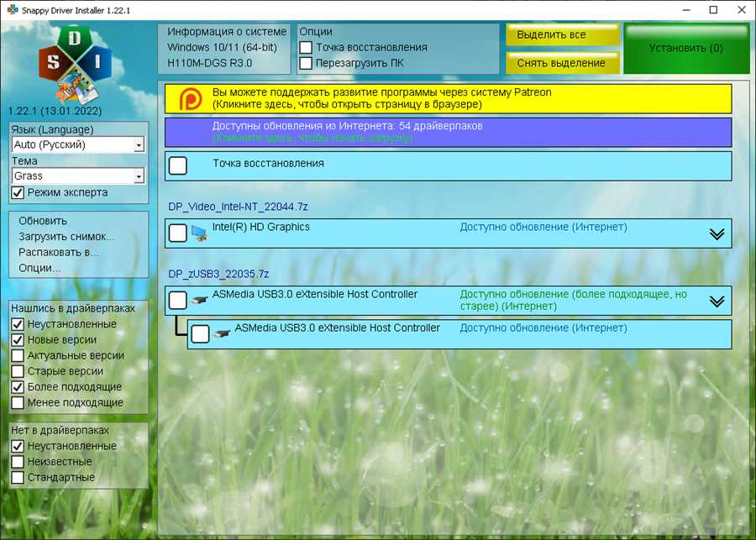
Task: Open the Опции... menu item
Action: click(39, 268)
